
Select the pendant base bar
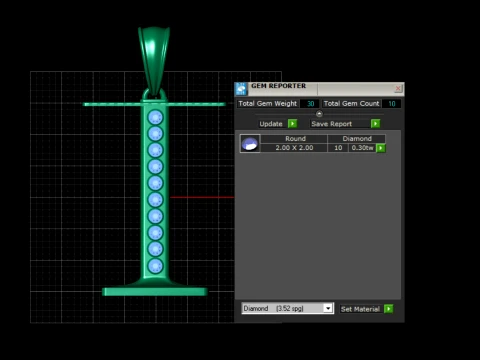coord(155,292)
